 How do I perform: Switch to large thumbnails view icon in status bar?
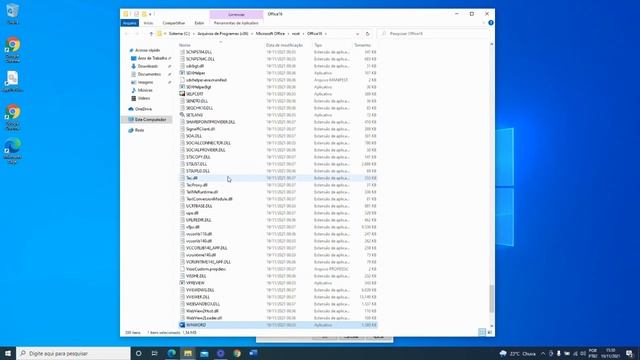489,333
